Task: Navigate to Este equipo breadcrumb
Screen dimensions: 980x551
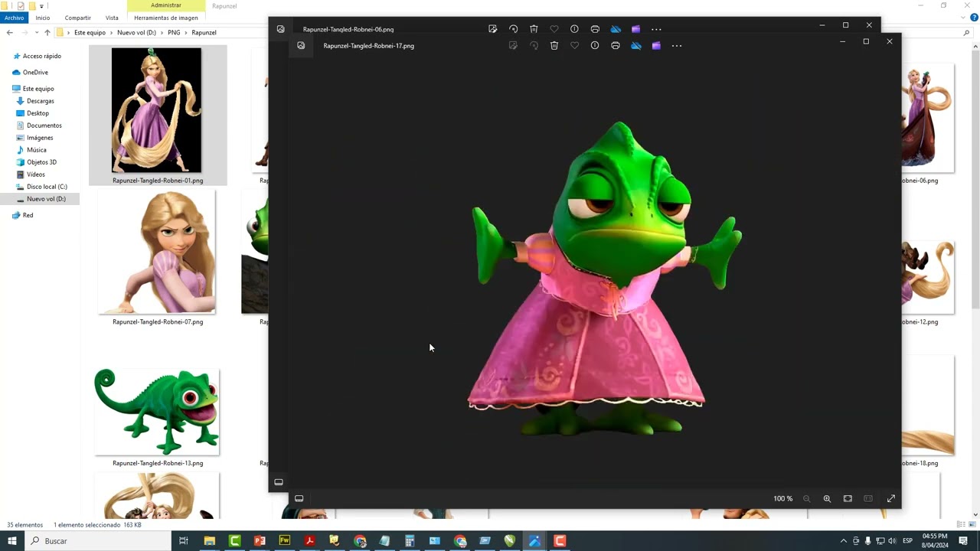Action: (x=90, y=33)
